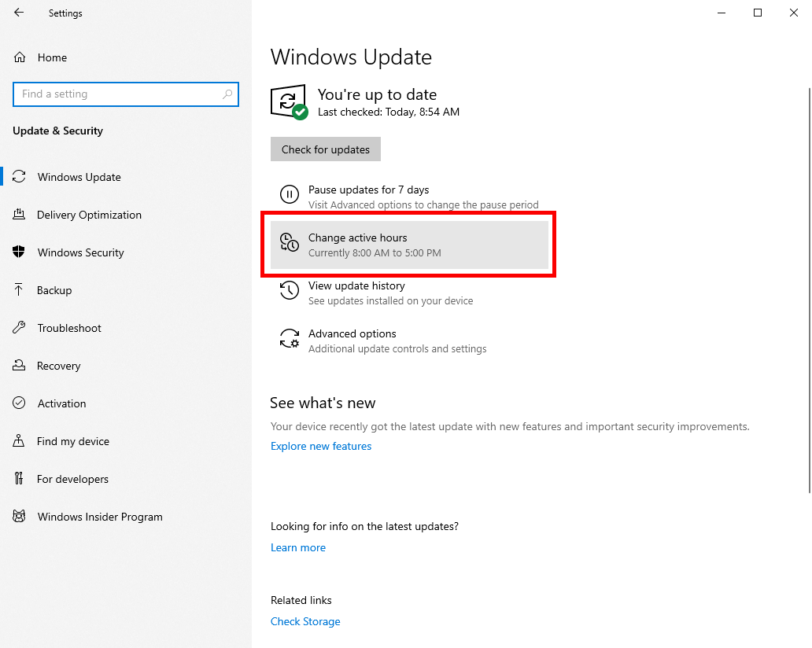Go to the Settings Home page
Screen dimensions: 812x648
52,57
